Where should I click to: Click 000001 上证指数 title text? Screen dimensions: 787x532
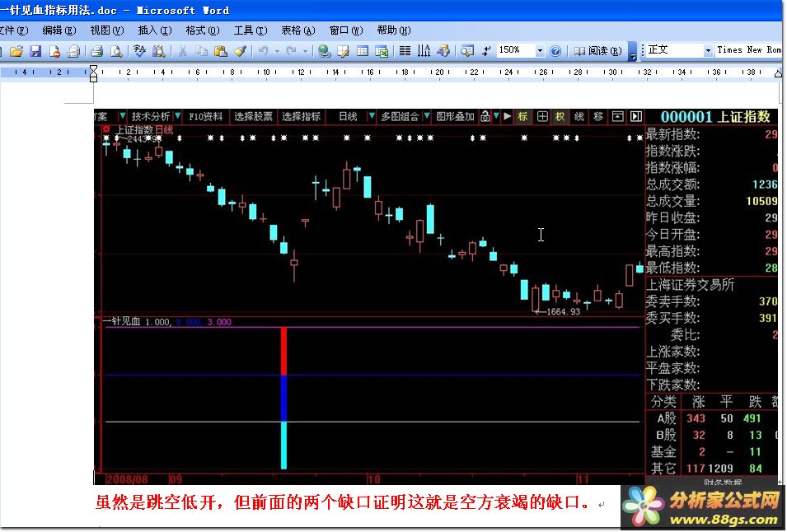pos(714,117)
